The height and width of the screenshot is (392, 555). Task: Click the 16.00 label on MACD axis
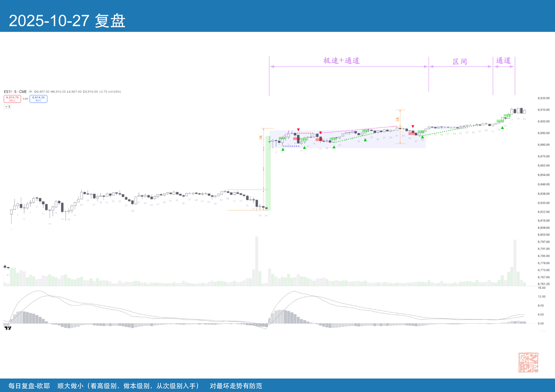[x=541, y=288]
